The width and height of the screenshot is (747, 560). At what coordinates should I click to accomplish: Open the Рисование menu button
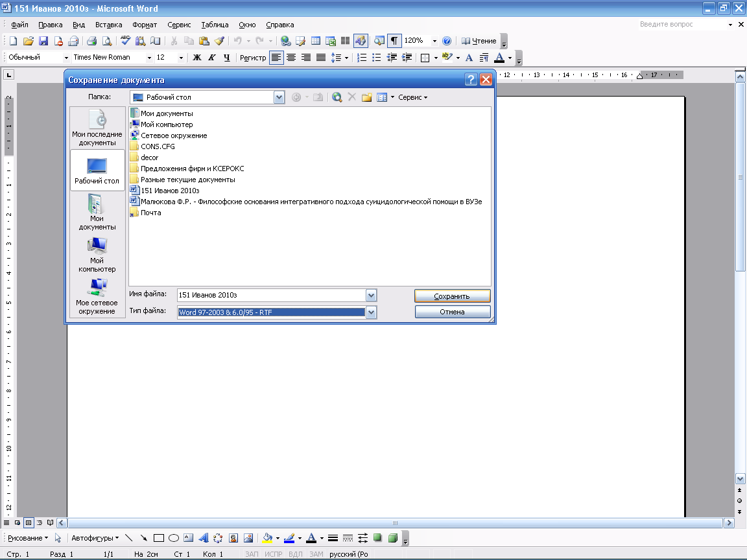click(x=28, y=538)
